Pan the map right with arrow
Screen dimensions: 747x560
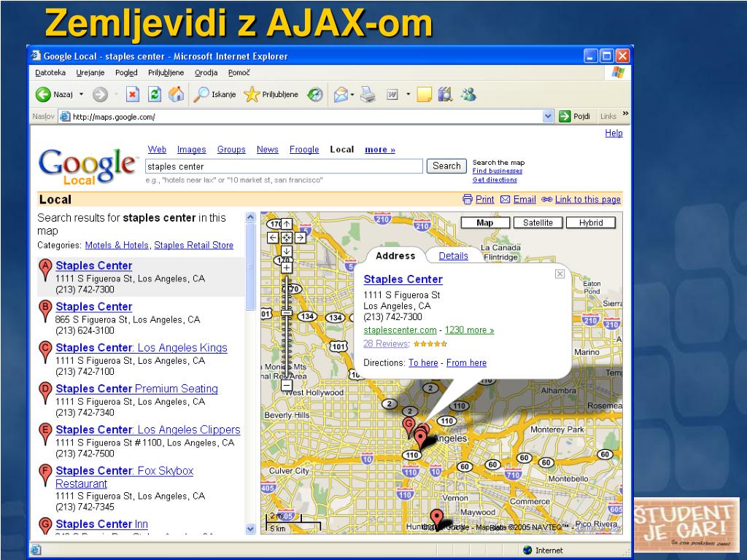(300, 237)
